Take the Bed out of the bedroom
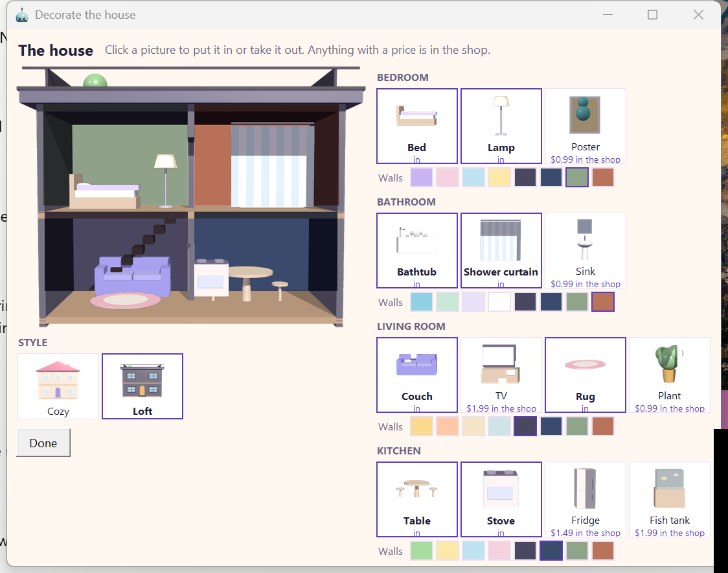The height and width of the screenshot is (573, 728). 417,126
